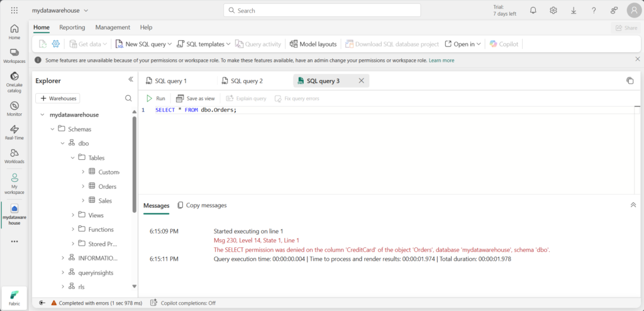This screenshot has width=644, height=311.
Task: Expand the Orders table node
Action: click(83, 186)
